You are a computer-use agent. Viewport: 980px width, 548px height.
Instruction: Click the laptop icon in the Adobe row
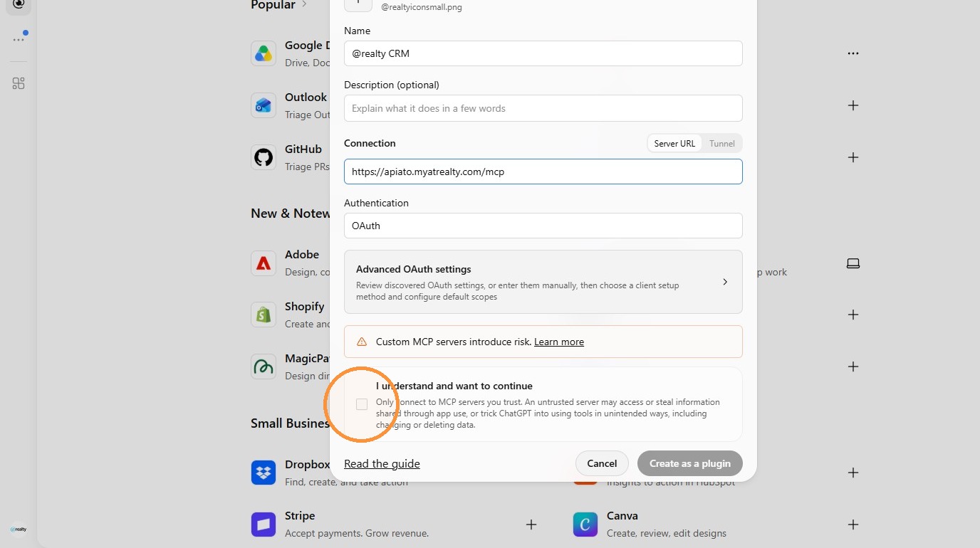pyautogui.click(x=853, y=263)
